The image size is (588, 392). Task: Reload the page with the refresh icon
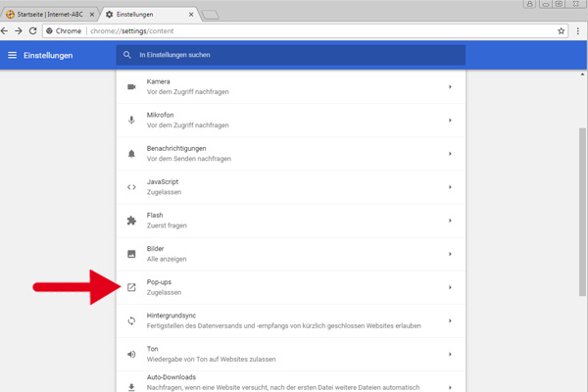(33, 30)
